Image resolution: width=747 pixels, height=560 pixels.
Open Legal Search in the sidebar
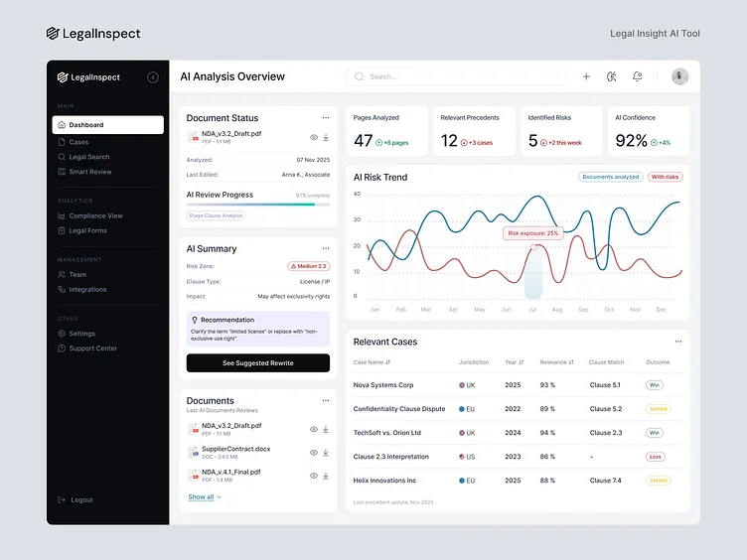(88, 157)
